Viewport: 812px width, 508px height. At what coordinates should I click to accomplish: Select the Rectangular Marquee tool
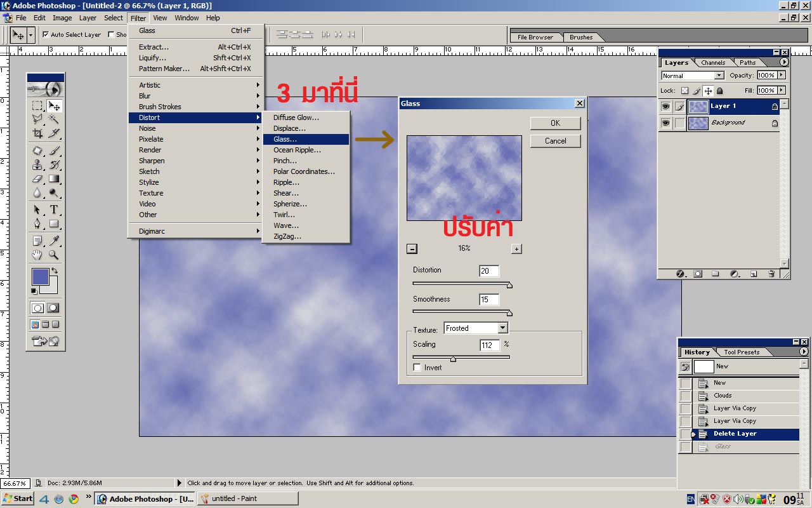pos(37,106)
